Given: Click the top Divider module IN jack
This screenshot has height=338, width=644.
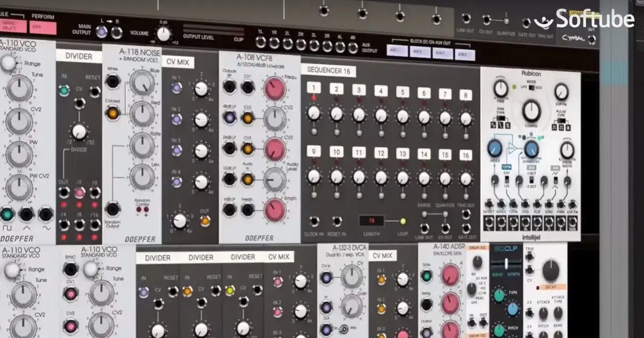Looking at the screenshot, I should pos(64,91).
